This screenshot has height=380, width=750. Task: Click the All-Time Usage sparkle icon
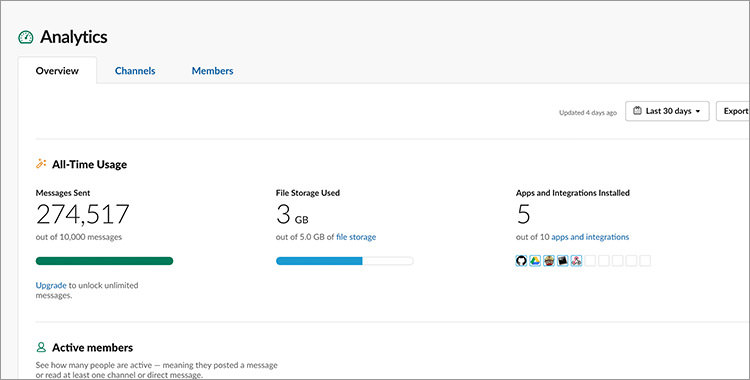[x=41, y=164]
